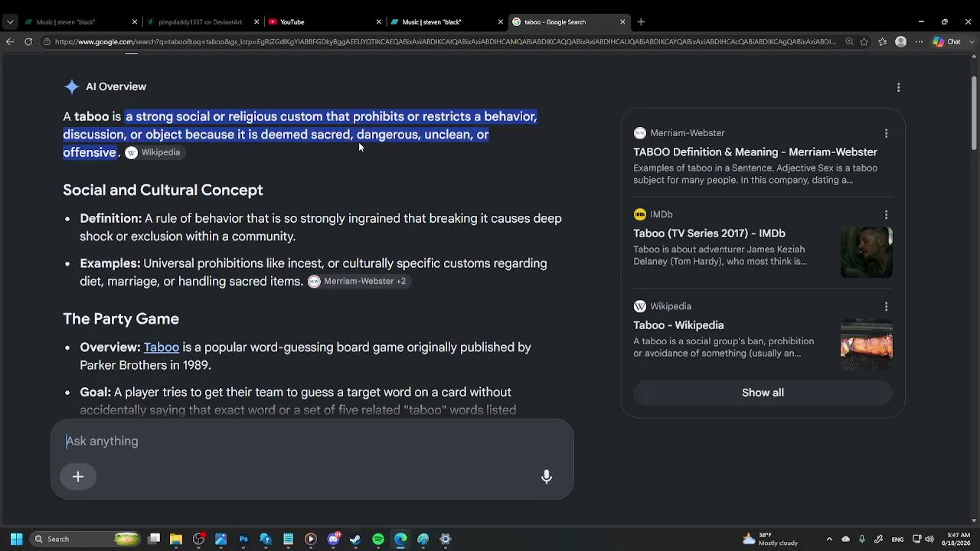Click the browser back arrow
Image resolution: width=980 pixels, height=551 pixels.
pyautogui.click(x=10, y=42)
